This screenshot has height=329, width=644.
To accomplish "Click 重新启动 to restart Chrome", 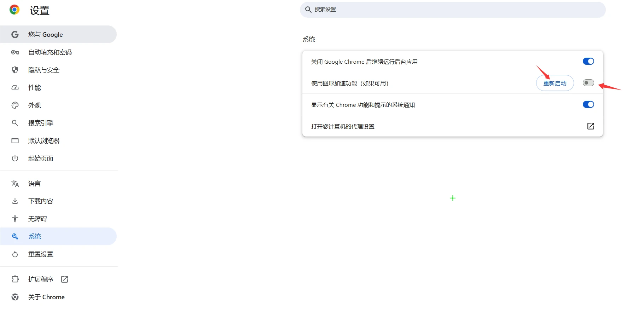I will click(x=555, y=83).
